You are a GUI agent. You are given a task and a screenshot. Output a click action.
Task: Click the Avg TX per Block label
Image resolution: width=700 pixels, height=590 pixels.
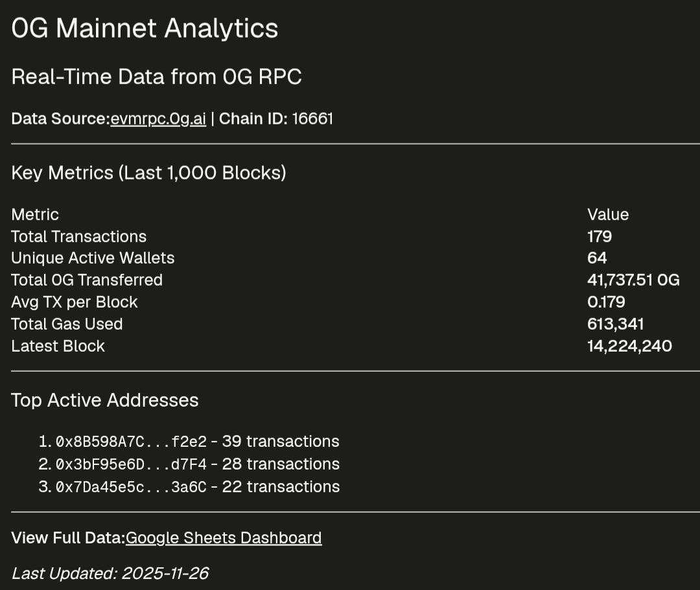pos(75,302)
